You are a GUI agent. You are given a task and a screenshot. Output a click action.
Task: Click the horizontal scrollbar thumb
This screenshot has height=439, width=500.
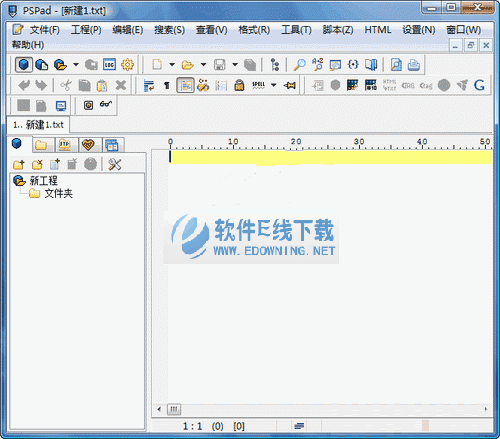point(174,409)
